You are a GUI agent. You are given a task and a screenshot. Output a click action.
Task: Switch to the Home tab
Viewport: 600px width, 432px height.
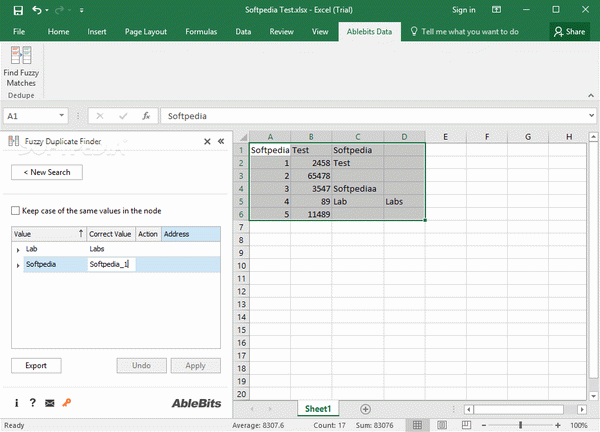click(x=58, y=32)
